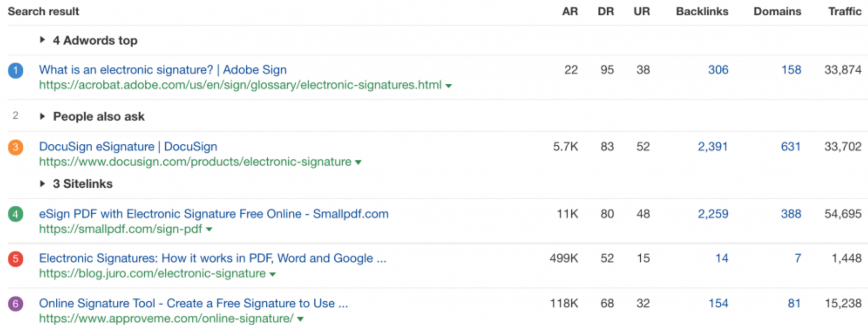Expand the 3 Sitelinks row

pos(42,183)
